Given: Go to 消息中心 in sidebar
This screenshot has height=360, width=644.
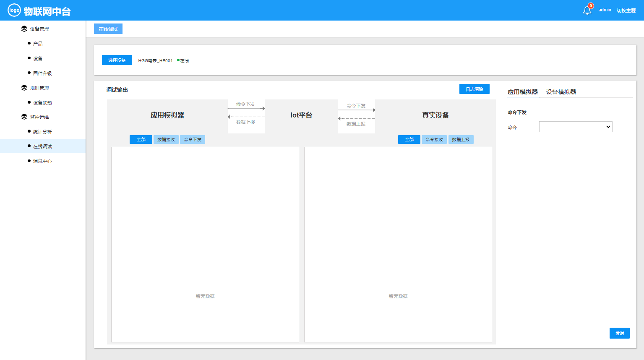Looking at the screenshot, I should pos(42,161).
